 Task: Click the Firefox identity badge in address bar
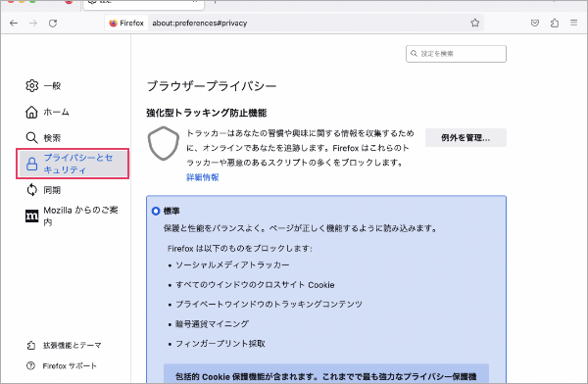[126, 23]
